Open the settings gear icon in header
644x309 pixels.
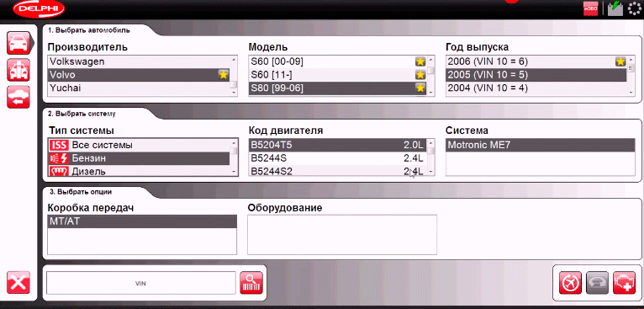[636, 8]
